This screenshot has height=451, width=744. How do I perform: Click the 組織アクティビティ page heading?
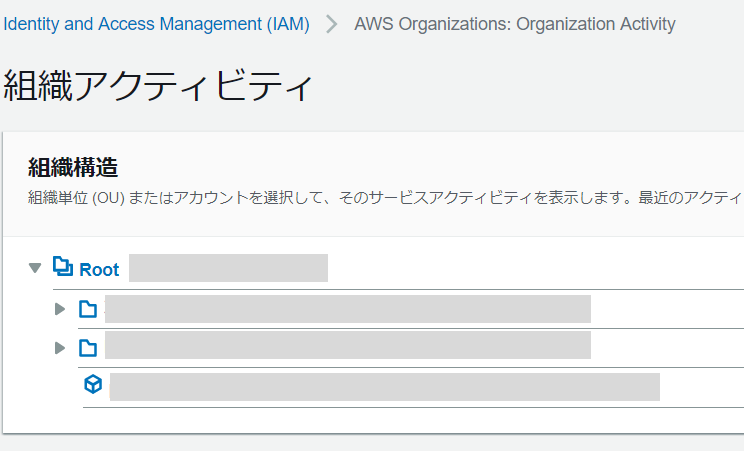tap(159, 87)
